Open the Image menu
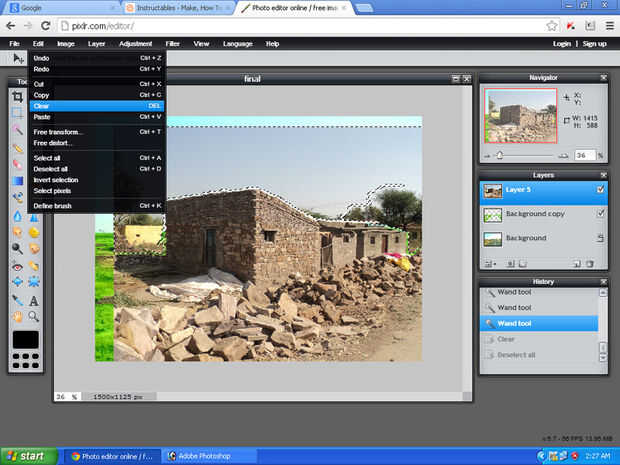Image resolution: width=620 pixels, height=465 pixels. [66, 43]
